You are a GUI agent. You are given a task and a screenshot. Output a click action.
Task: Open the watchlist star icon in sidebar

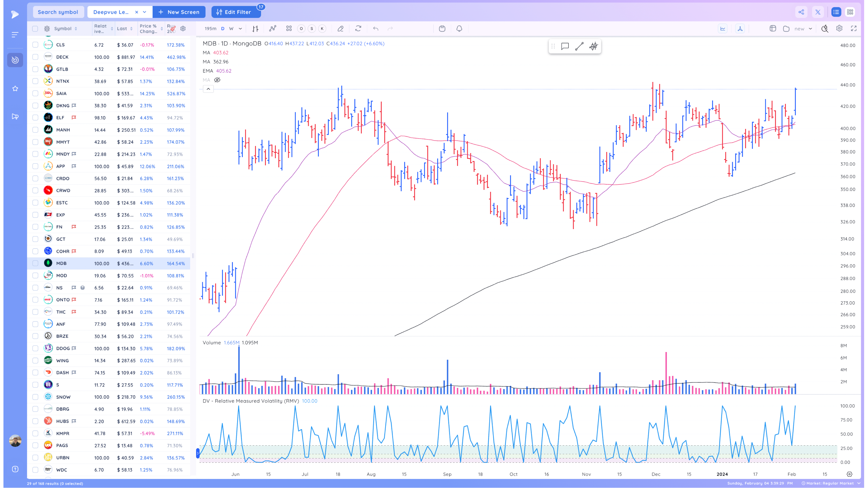[x=15, y=89]
